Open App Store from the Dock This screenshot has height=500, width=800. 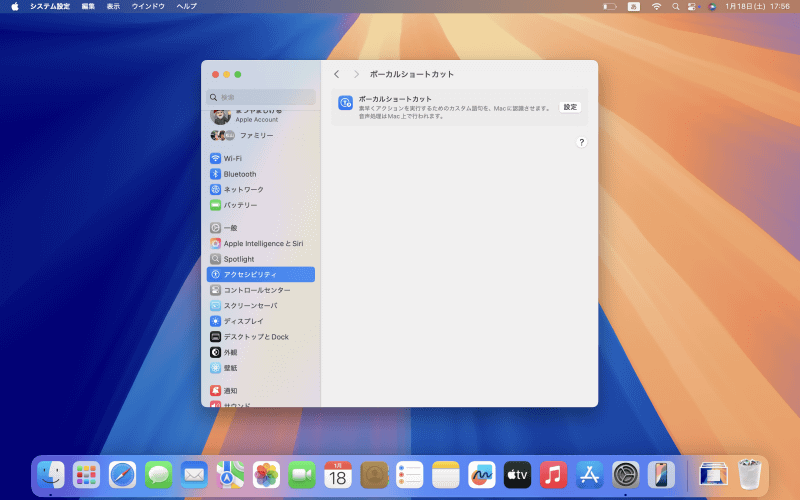pos(589,475)
